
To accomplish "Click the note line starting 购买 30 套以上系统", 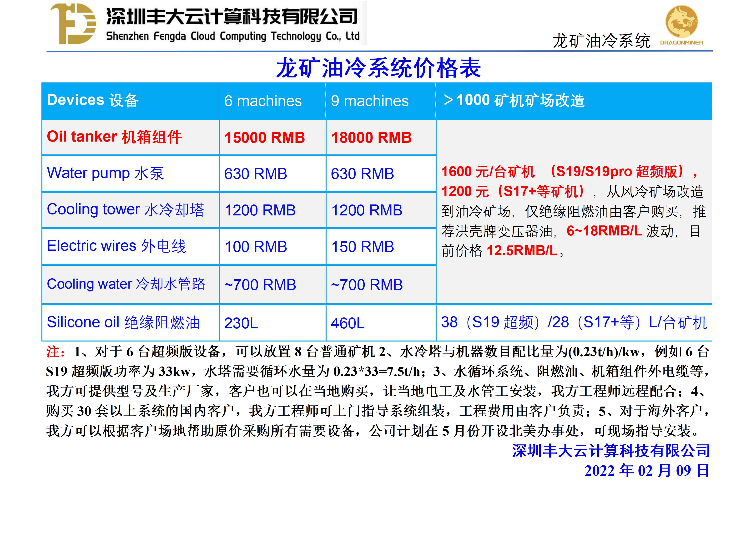I will pyautogui.click(x=378, y=411).
